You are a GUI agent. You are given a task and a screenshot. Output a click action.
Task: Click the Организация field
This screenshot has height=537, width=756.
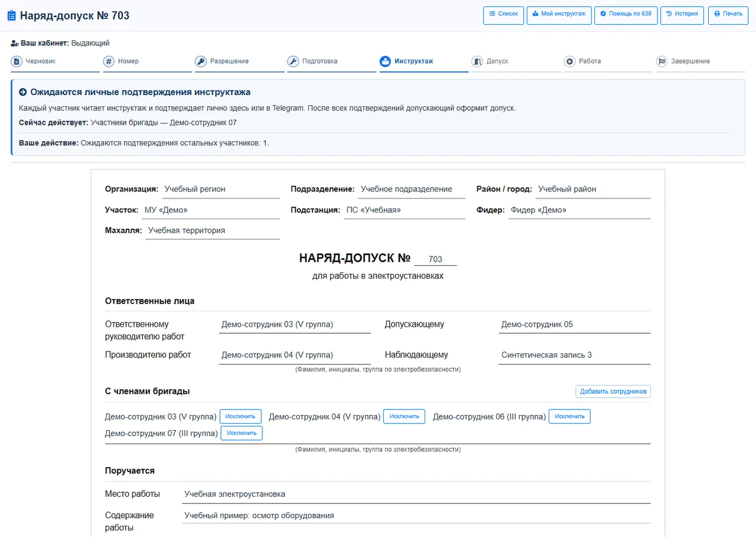[220, 190]
